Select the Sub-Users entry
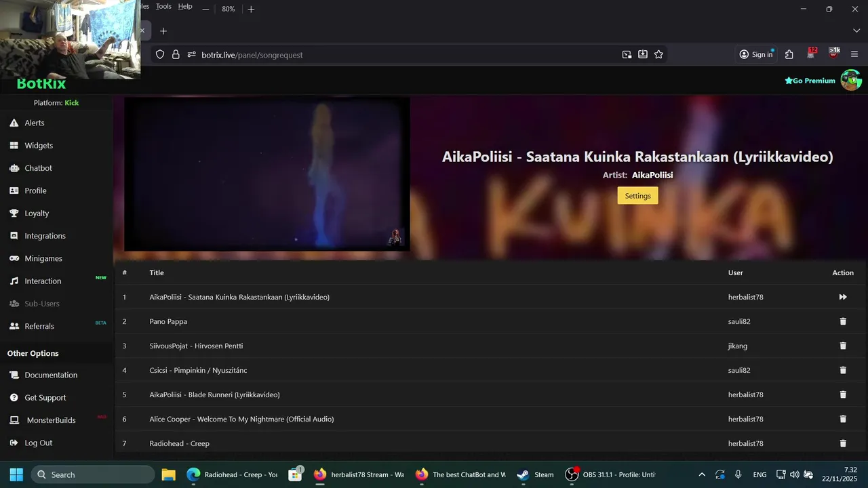The width and height of the screenshot is (868, 488). [42, 304]
